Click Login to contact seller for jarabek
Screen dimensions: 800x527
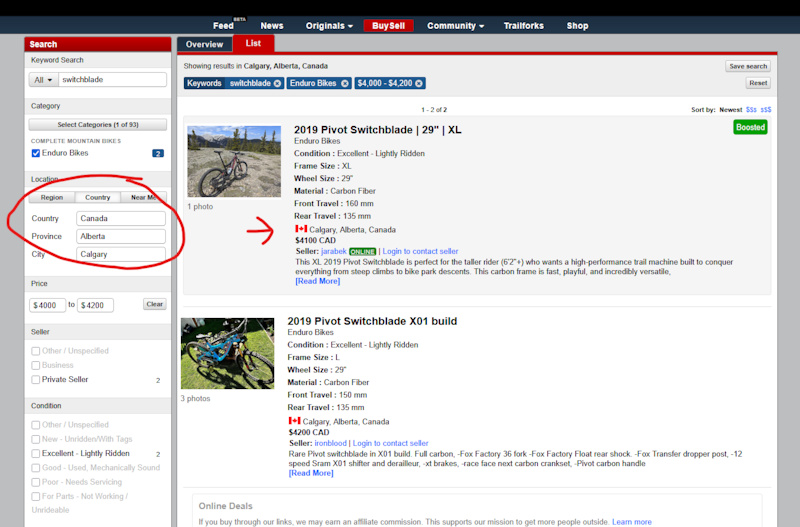pos(420,251)
